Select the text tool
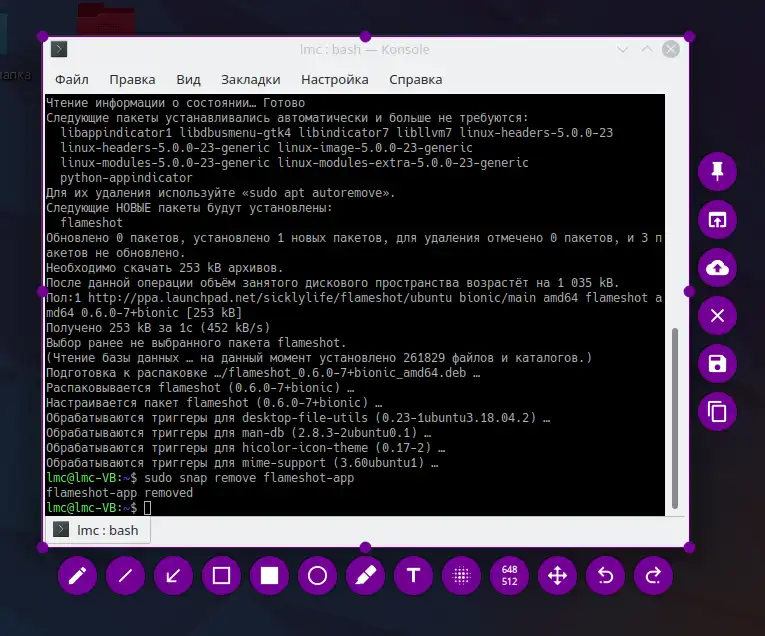 point(413,576)
